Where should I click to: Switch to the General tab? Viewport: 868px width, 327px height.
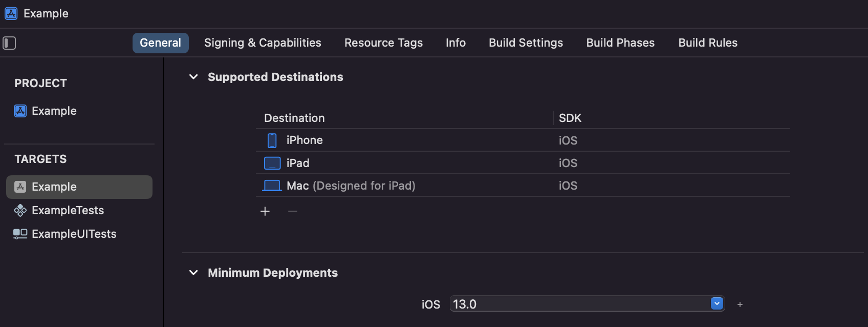pos(161,43)
